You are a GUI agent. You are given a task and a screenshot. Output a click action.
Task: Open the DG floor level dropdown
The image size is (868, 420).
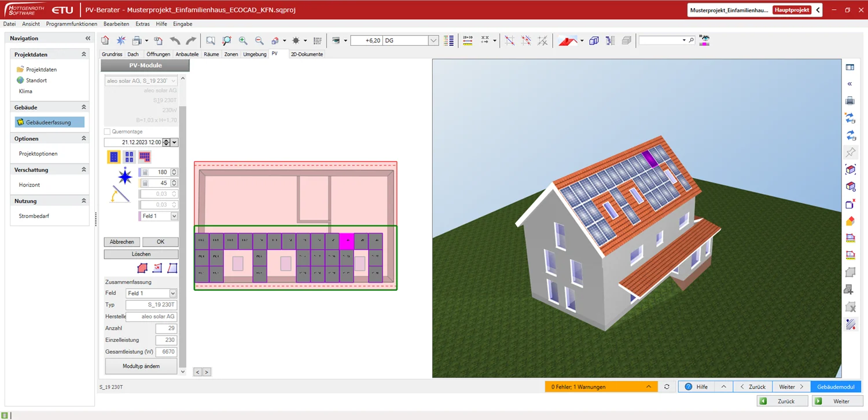pos(433,41)
